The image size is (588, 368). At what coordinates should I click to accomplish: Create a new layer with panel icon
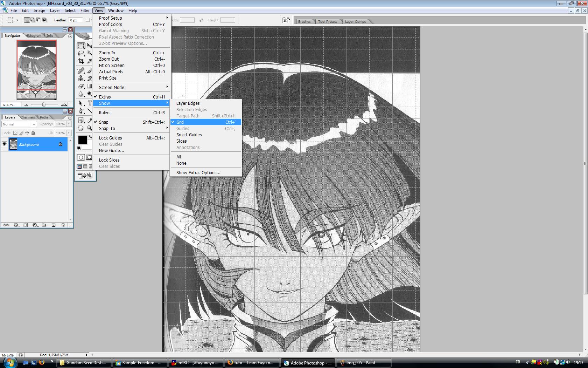[54, 225]
